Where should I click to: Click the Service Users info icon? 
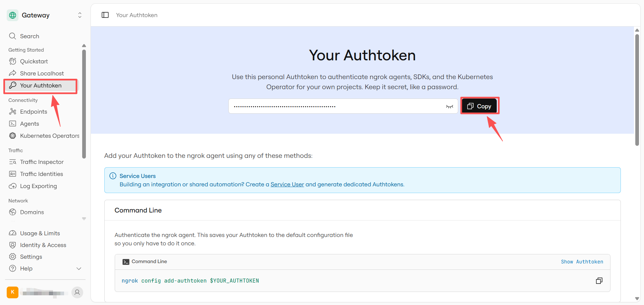(113, 176)
